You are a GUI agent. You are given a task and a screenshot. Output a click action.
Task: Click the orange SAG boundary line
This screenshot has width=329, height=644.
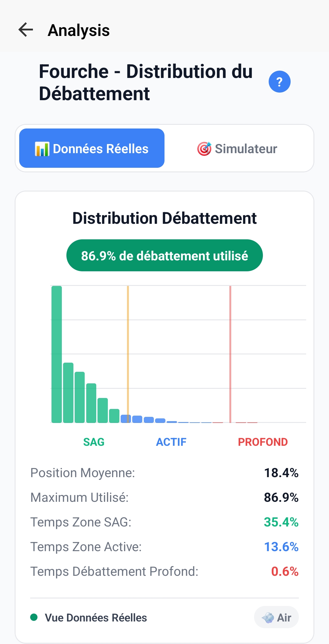pos(128,350)
